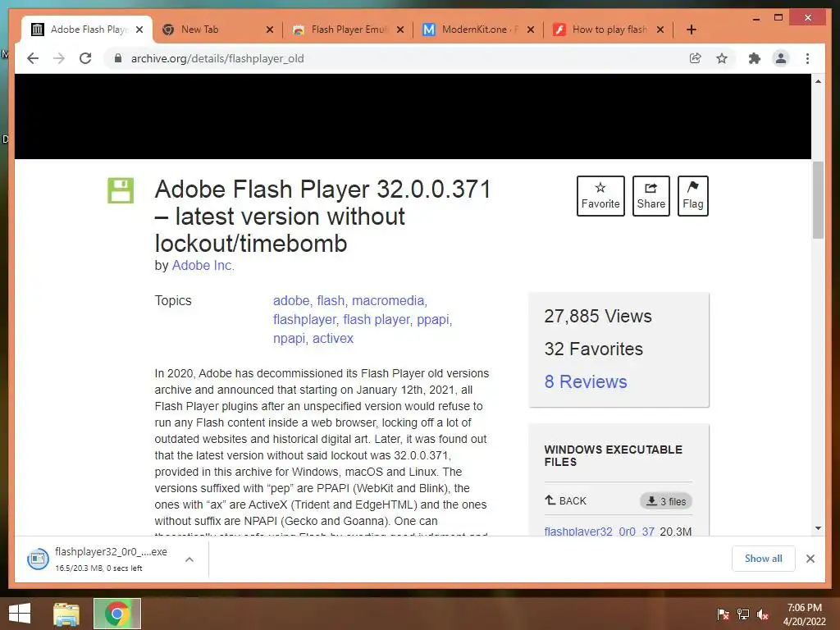Close the How to play flash tab
This screenshot has width=840, height=630.
pos(660,30)
